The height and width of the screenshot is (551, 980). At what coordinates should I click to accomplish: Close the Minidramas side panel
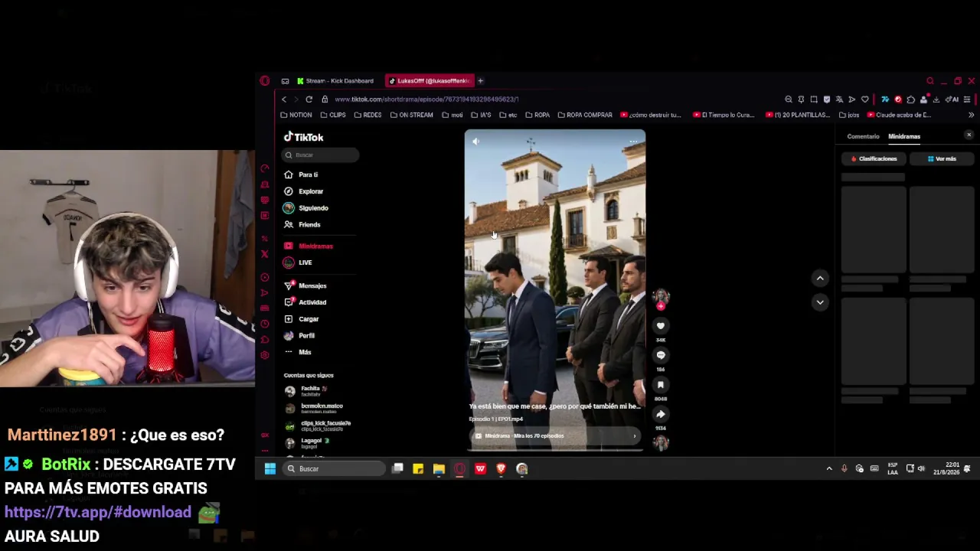969,135
